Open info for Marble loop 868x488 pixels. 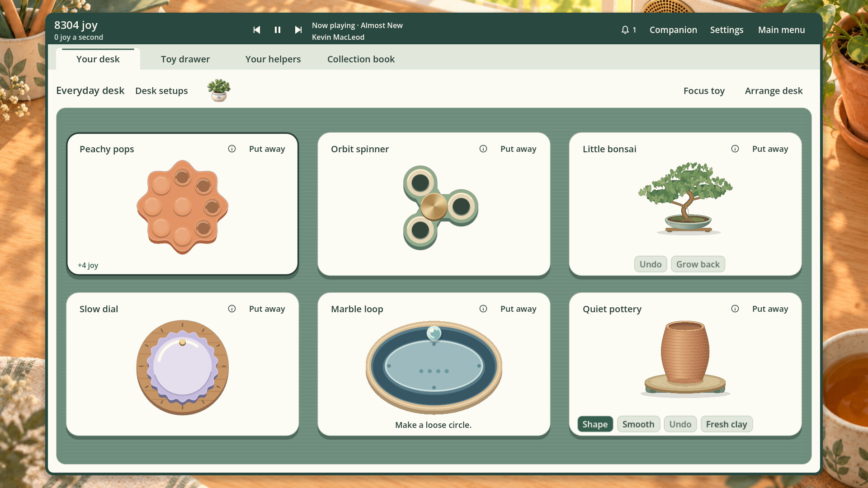(483, 309)
